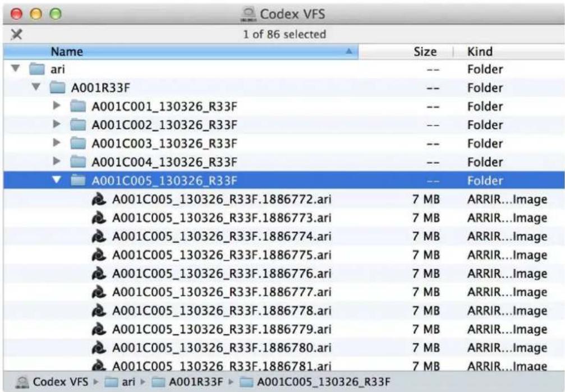Select file A001C005_130326_R33F.1886773.ari
Screen dimensions: 565x392
222,218
